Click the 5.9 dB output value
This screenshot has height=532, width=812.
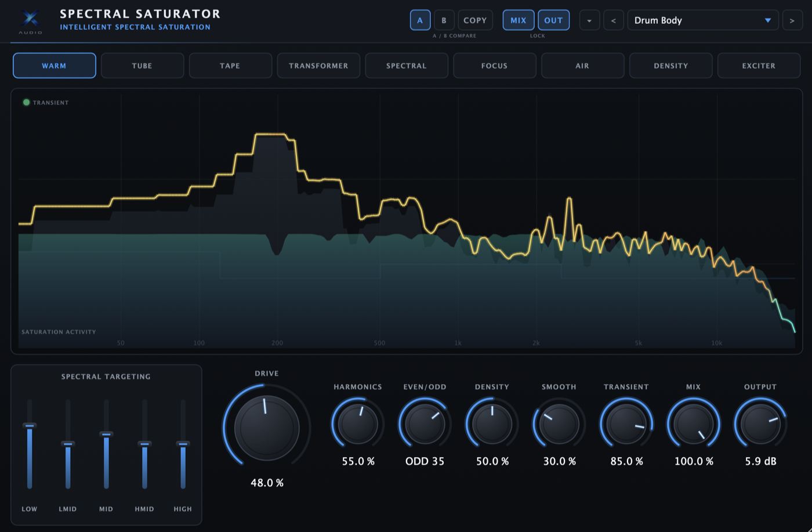point(760,461)
